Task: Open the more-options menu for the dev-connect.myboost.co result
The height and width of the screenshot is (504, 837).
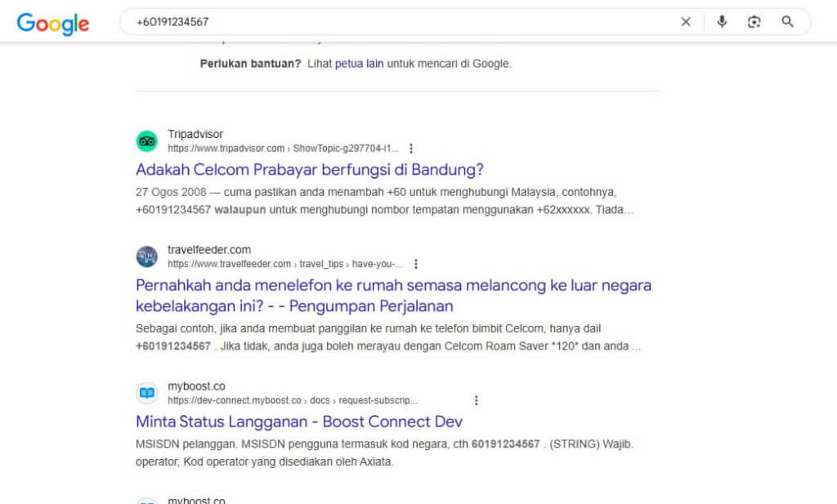Action: pos(477,400)
